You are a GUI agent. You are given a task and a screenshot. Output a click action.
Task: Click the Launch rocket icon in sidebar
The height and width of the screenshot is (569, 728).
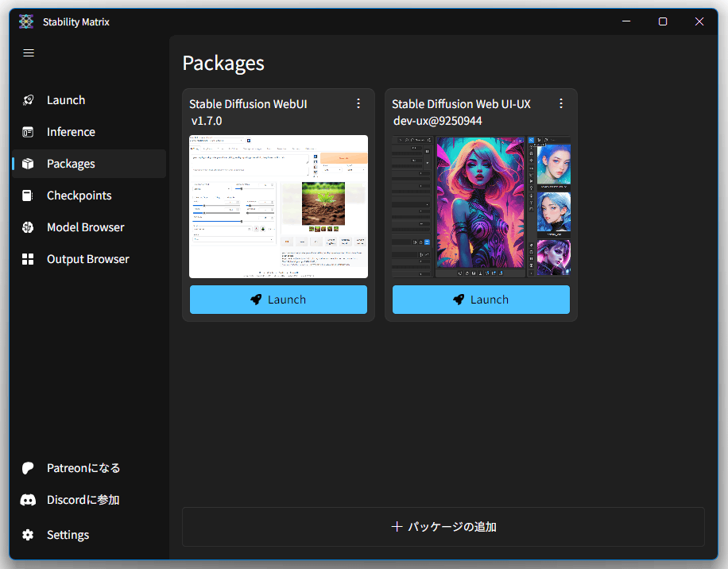click(28, 100)
